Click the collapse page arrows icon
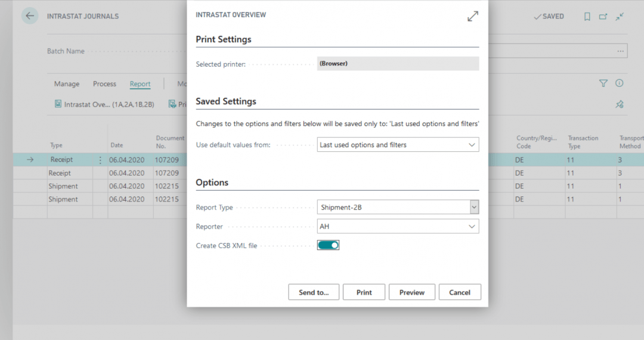The image size is (644, 340). (620, 17)
